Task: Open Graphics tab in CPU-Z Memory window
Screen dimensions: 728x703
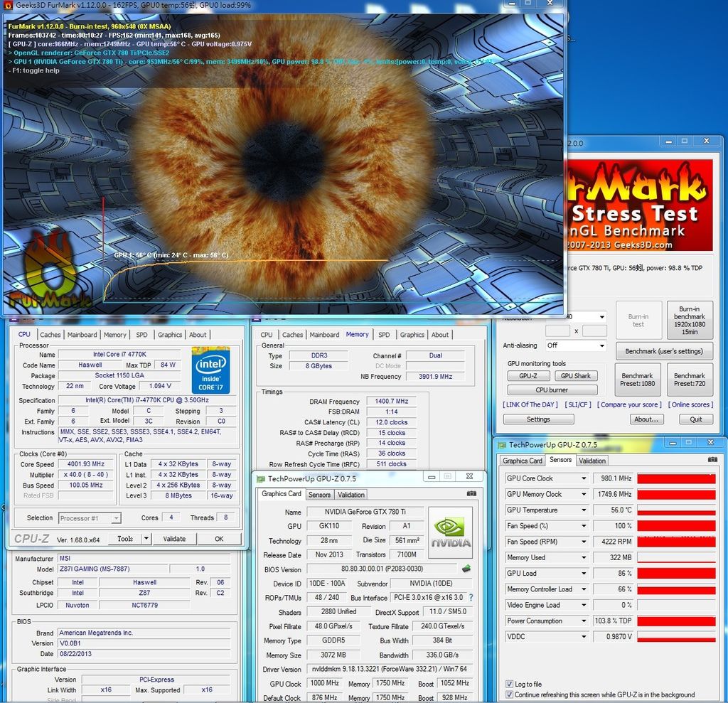Action: click(x=412, y=334)
